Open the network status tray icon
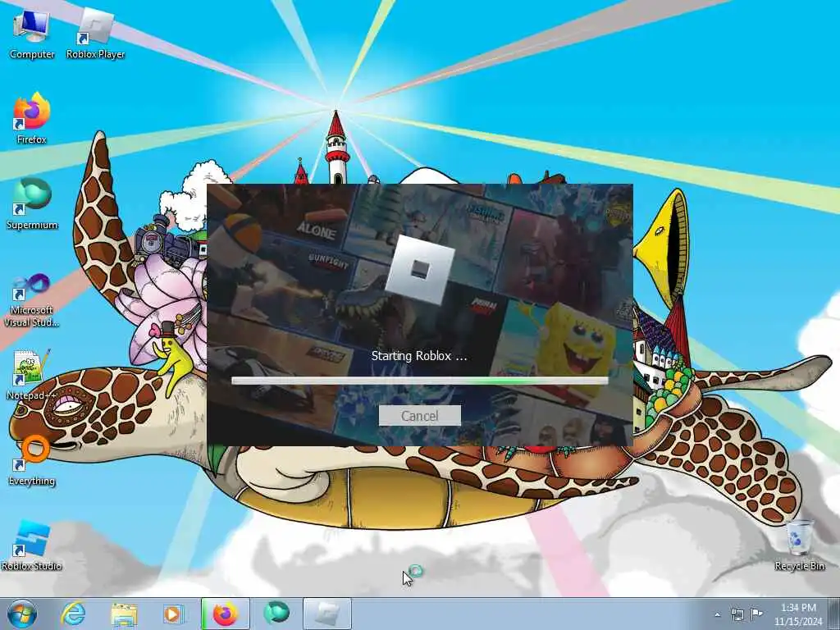 [737, 614]
